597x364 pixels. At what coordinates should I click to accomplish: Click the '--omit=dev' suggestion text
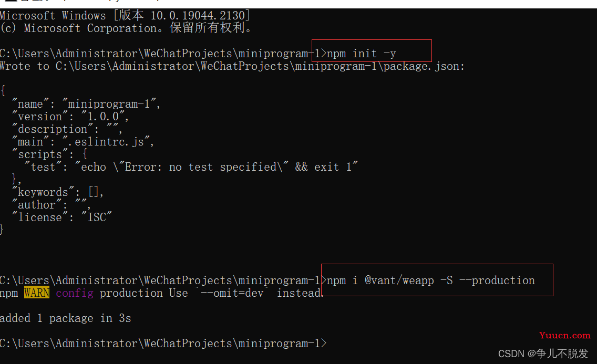(232, 293)
